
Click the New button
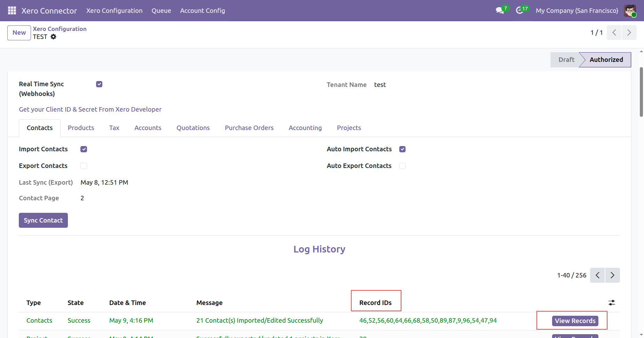tap(19, 33)
